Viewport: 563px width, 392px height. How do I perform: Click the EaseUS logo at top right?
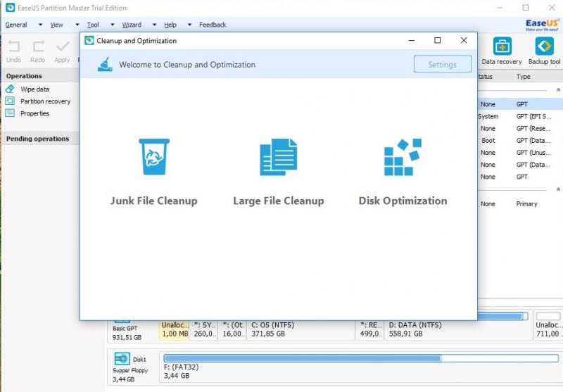coord(542,25)
